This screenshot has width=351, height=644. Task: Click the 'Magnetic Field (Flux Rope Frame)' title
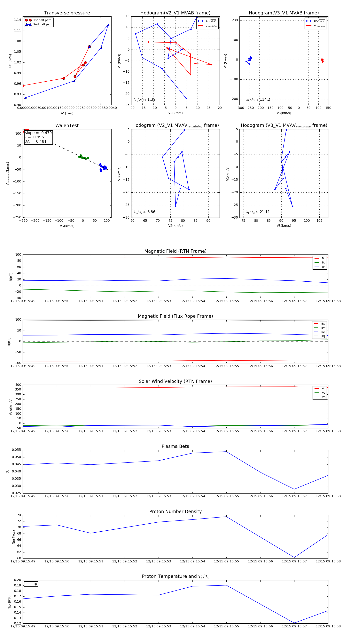click(x=175, y=316)
